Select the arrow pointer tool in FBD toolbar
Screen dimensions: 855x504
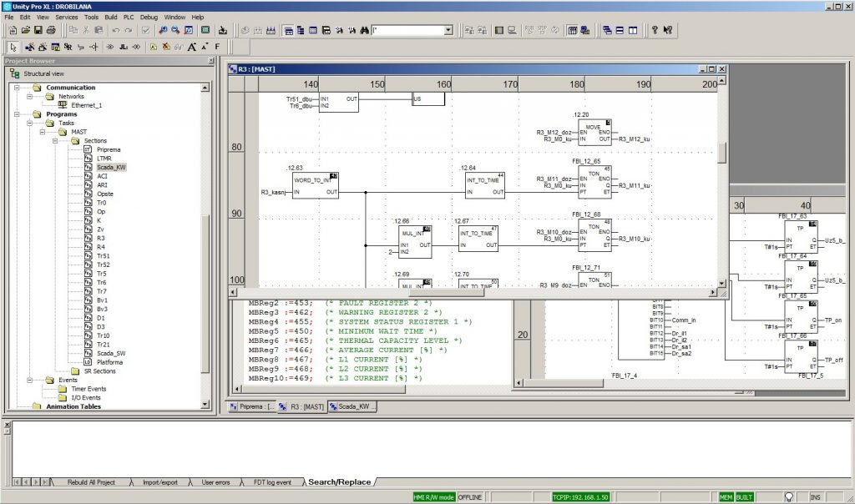point(13,47)
